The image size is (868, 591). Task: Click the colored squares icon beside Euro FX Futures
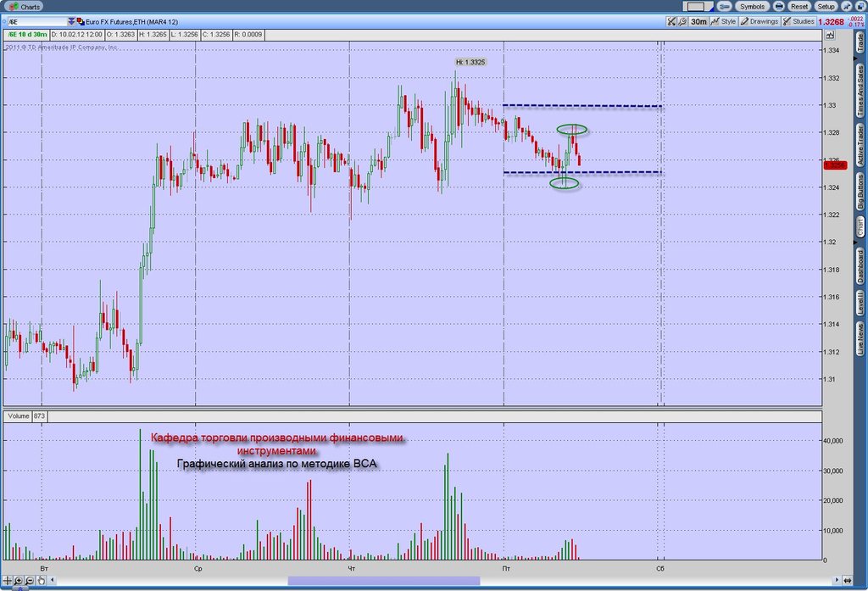(x=81, y=21)
